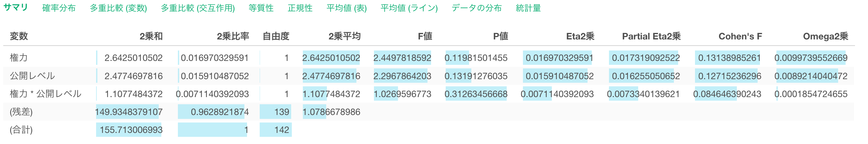Viewport: 868px width, 144px height.
Task: Select the 統計量 tab
Action: tap(528, 8)
